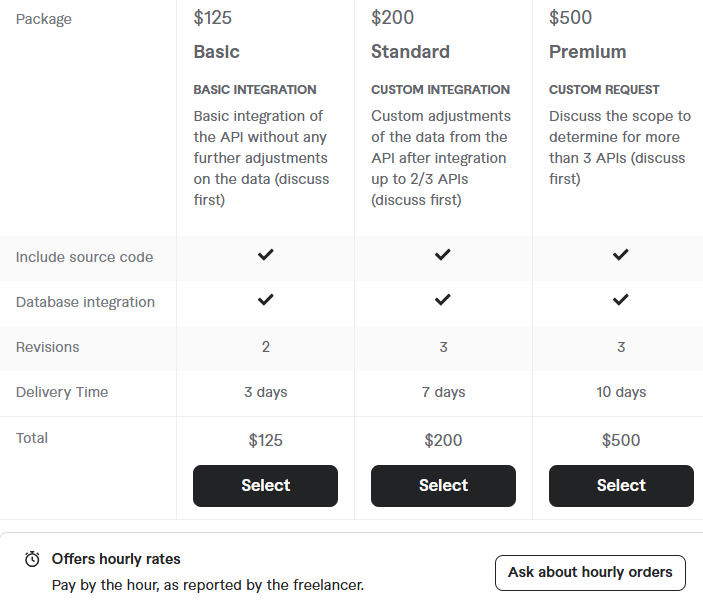Select the Standard $200 package
The width and height of the screenshot is (703, 607).
point(443,486)
